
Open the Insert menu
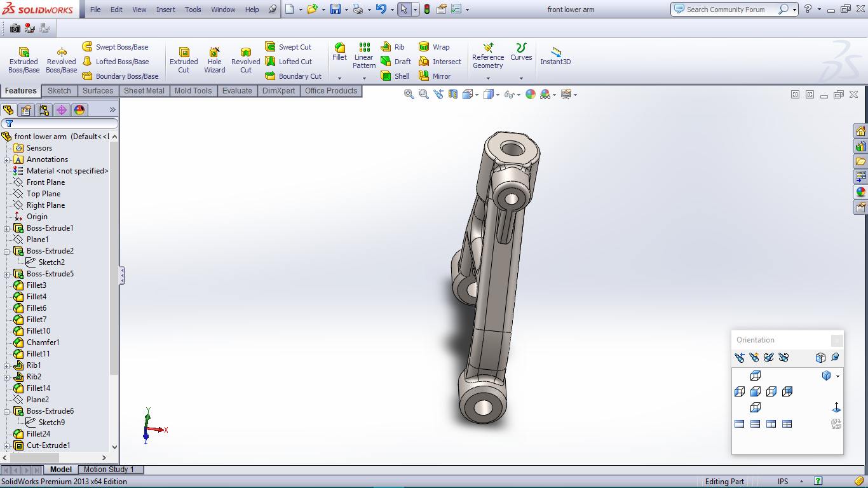(166, 10)
